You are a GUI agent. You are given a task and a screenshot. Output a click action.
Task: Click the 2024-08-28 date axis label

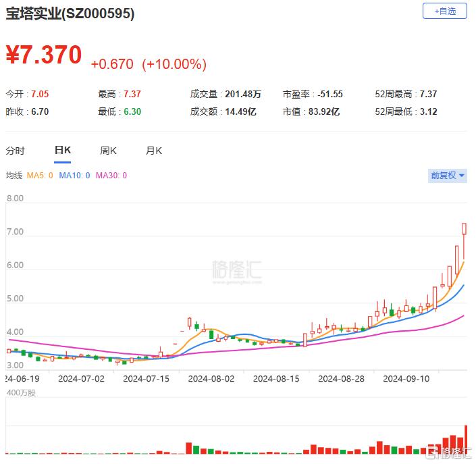point(341,379)
